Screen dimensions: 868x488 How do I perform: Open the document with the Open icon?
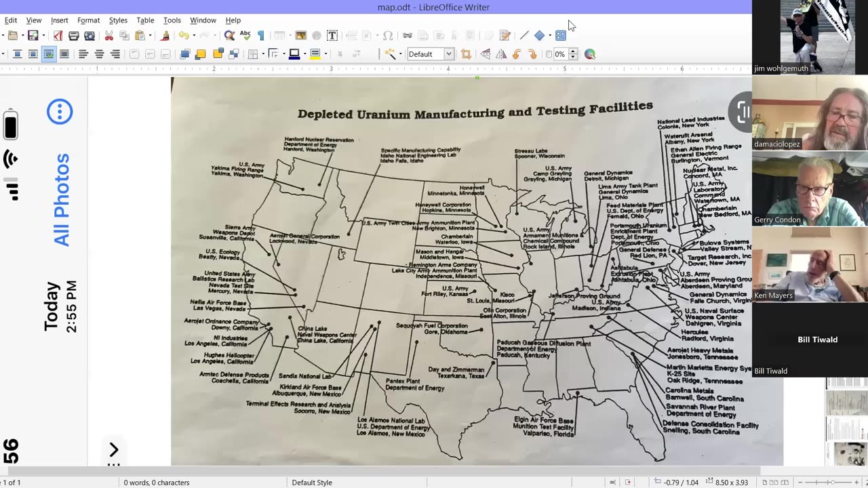13,36
